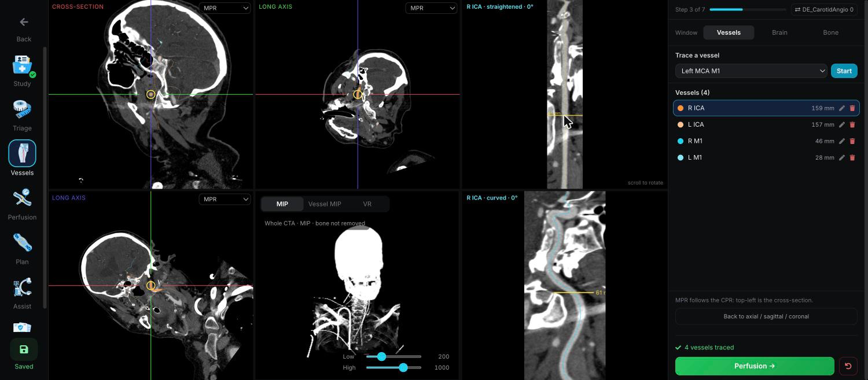Screen dimensions: 868x380
Task: Click the cross-section vessel center marker
Action: (150, 94)
